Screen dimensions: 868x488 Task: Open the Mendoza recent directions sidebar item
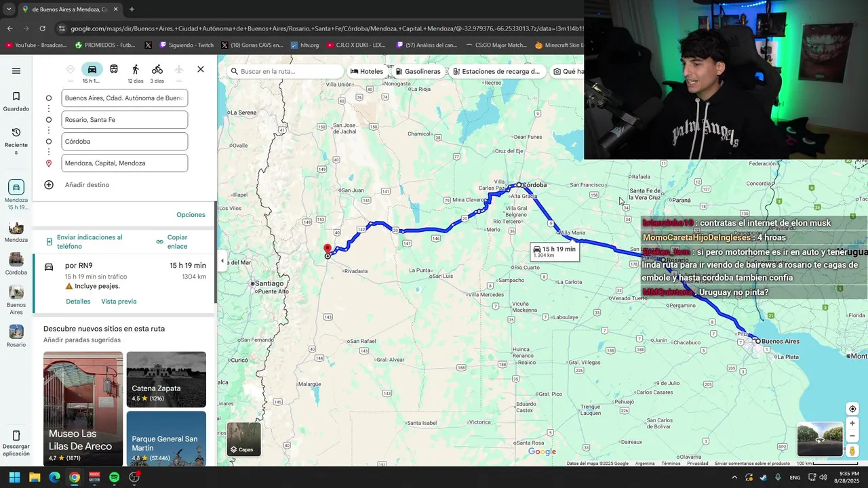pyautogui.click(x=16, y=195)
